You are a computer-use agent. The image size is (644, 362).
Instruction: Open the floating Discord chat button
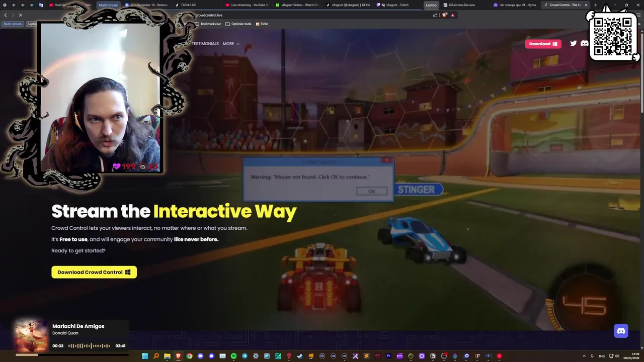click(621, 331)
